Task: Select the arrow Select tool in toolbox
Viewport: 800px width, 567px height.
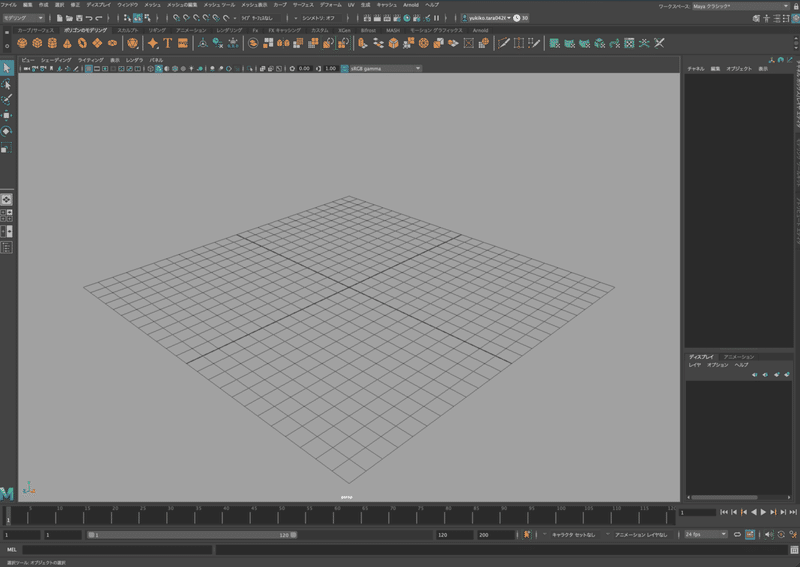Action: pos(7,68)
